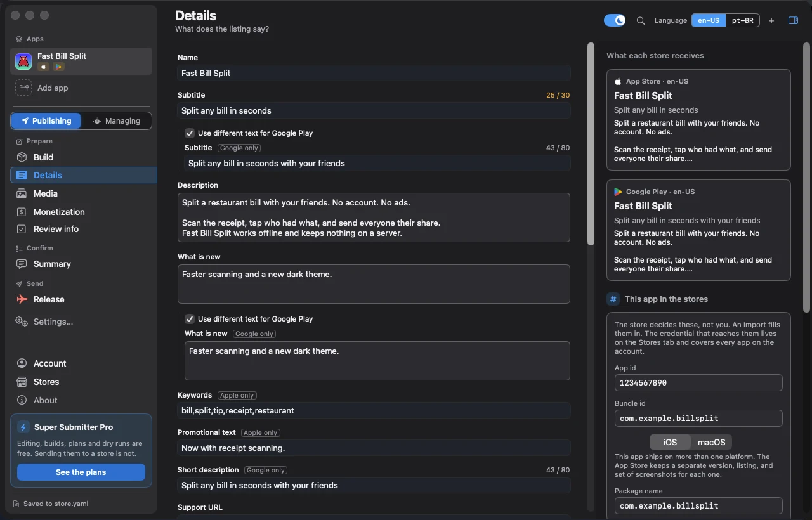Screen dimensions: 812x520
Task: Click the Summary speech bubble icon
Action: tap(22, 264)
